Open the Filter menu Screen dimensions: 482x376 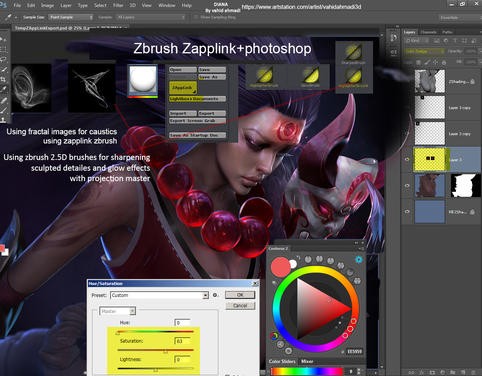[x=118, y=5]
